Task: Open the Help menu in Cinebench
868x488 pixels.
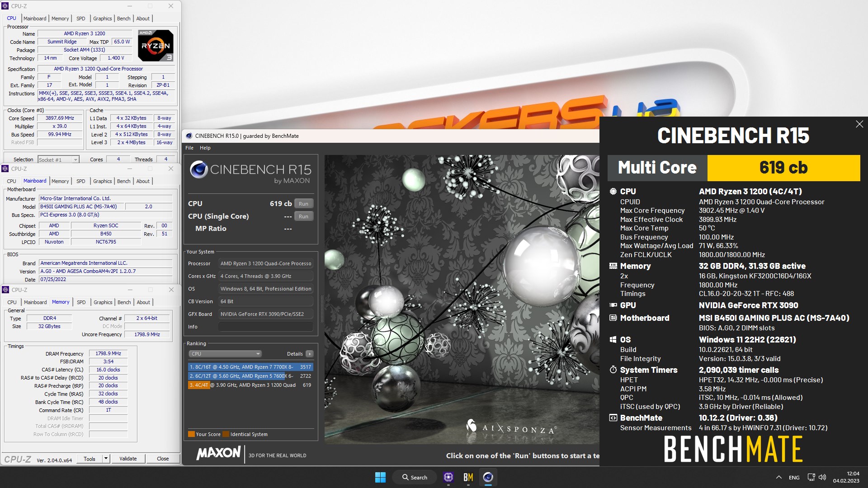Action: point(205,148)
